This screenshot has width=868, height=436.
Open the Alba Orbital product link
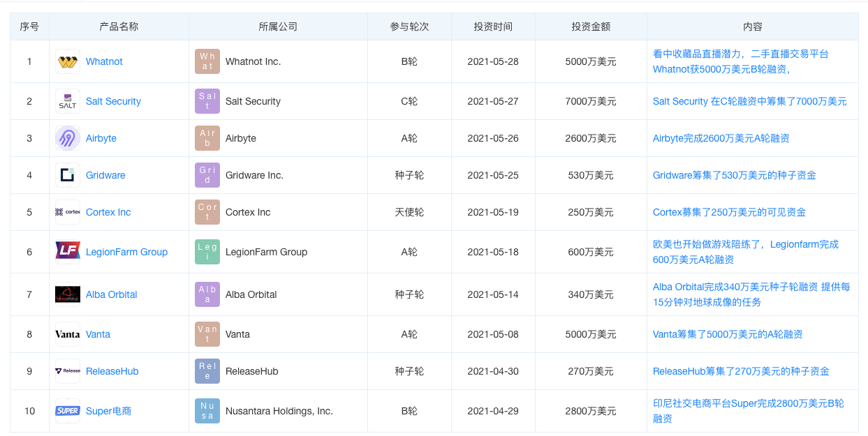click(112, 294)
